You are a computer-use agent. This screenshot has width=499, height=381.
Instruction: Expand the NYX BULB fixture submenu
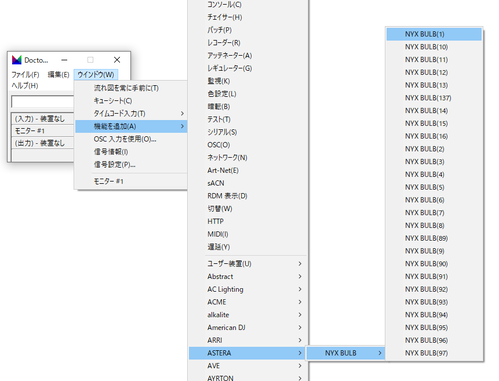(x=346, y=353)
